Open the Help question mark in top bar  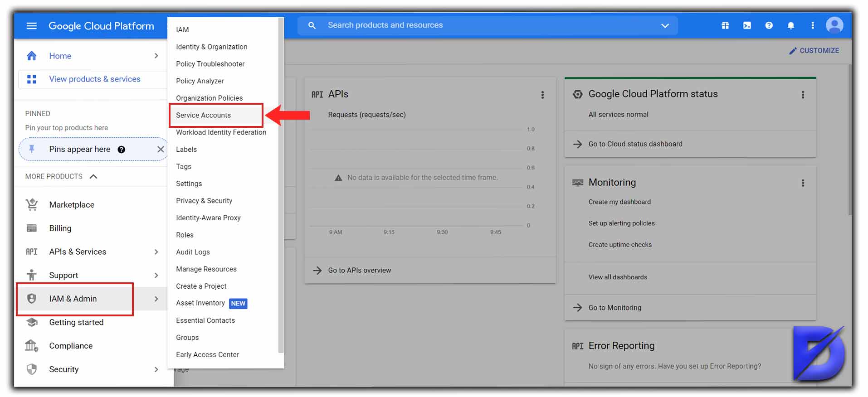pos(769,25)
